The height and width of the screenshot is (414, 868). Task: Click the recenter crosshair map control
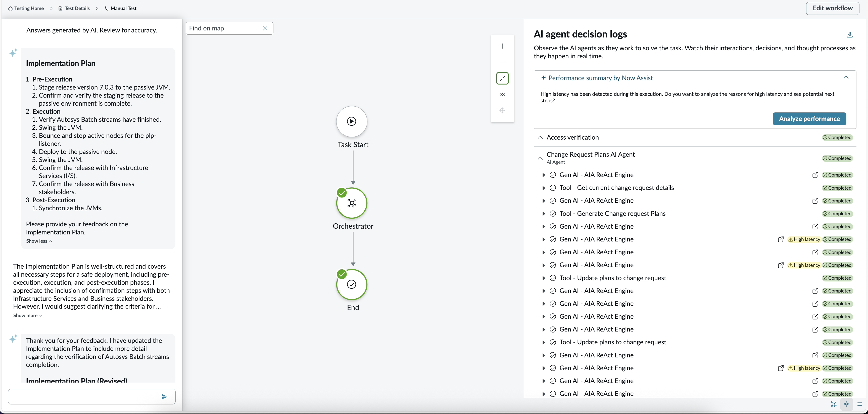tap(502, 111)
